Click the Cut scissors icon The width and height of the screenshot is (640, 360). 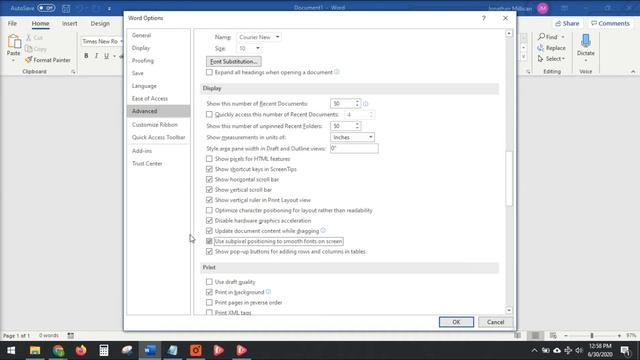(29, 38)
